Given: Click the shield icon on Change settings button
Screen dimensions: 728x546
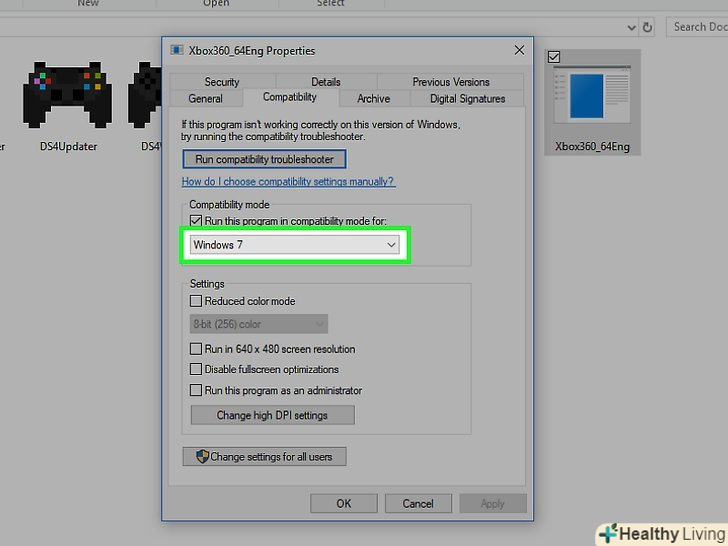Looking at the screenshot, I should (x=202, y=456).
